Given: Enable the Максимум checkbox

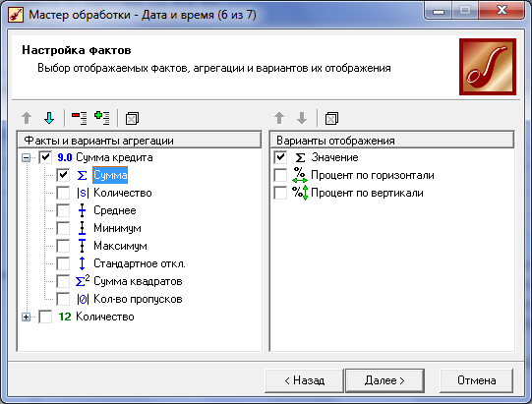Looking at the screenshot, I should pos(63,246).
